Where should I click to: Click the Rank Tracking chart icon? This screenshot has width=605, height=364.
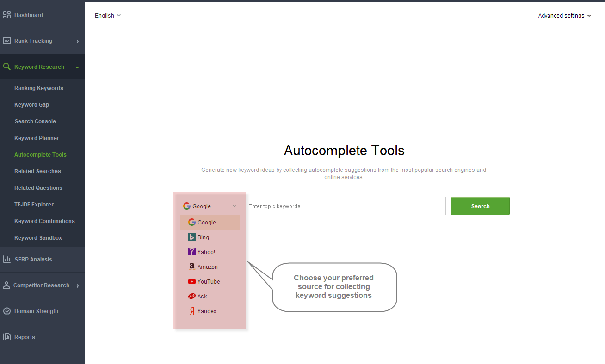click(x=7, y=41)
